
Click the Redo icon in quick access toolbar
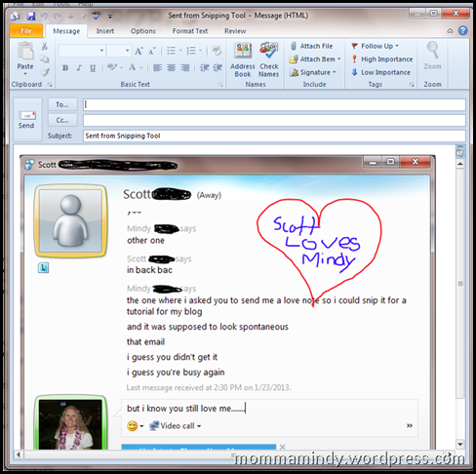coord(57,16)
